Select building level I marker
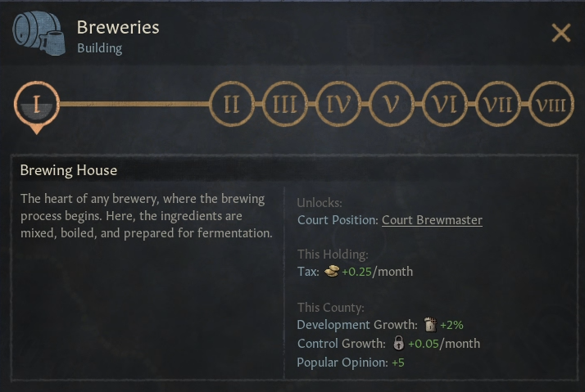The image size is (585, 392). pos(36,105)
